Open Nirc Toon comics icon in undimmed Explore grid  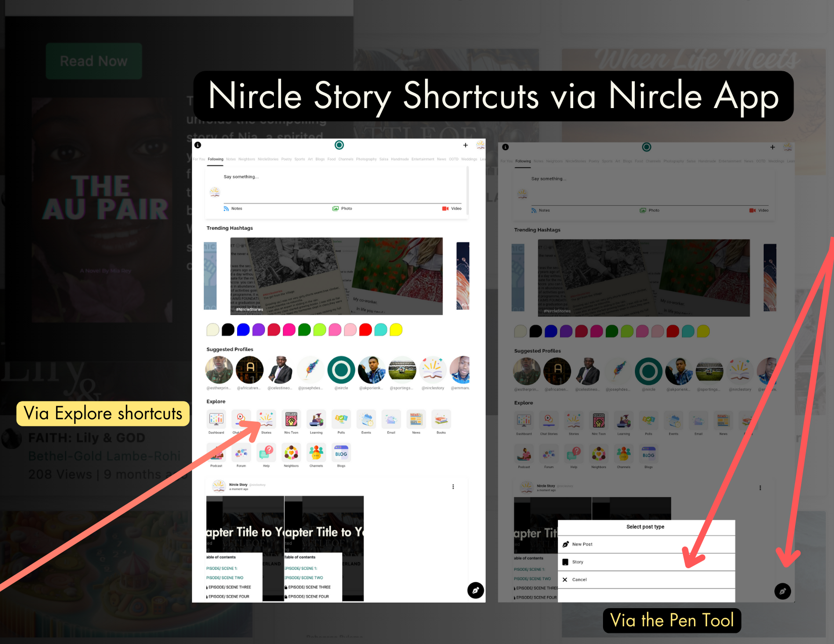pyautogui.click(x=291, y=420)
